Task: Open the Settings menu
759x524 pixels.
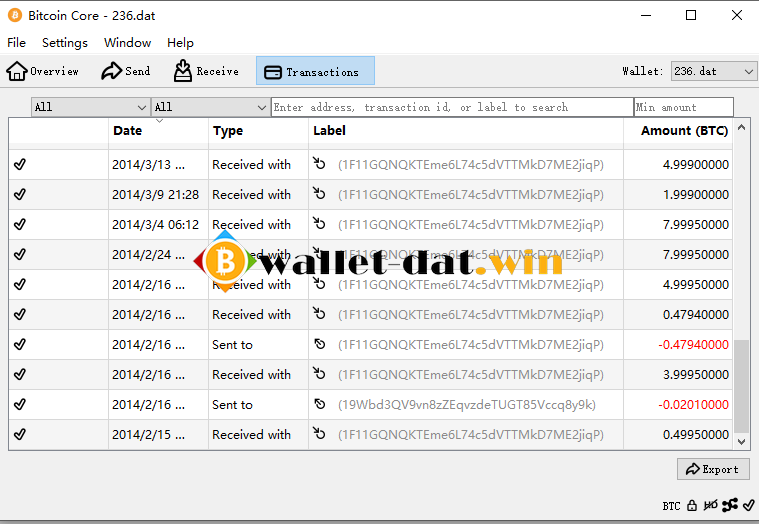Action: (65, 43)
